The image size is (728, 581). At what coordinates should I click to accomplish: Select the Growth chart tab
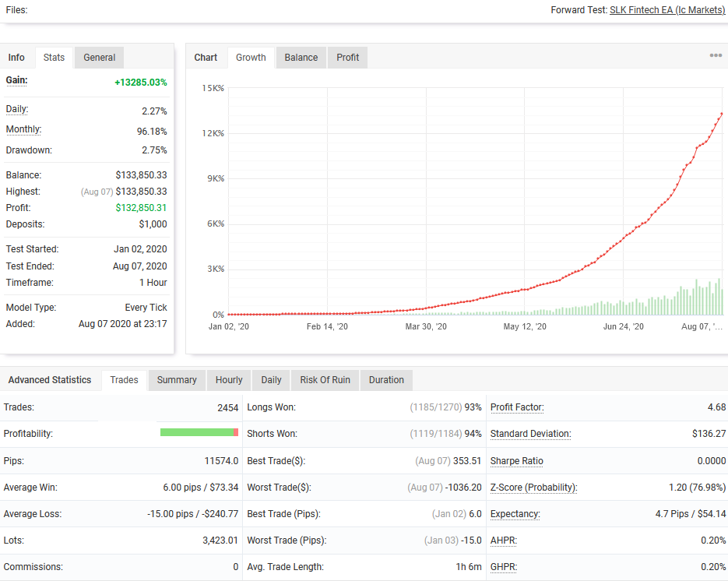[x=251, y=58]
